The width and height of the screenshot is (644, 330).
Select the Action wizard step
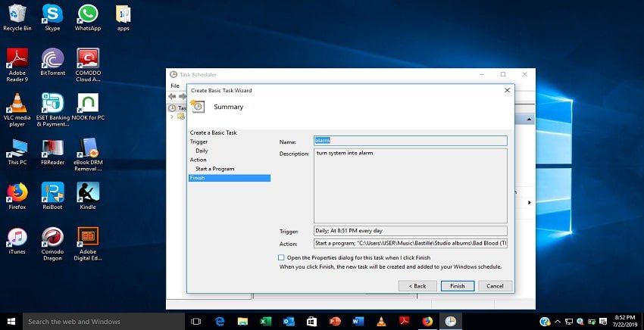point(198,160)
